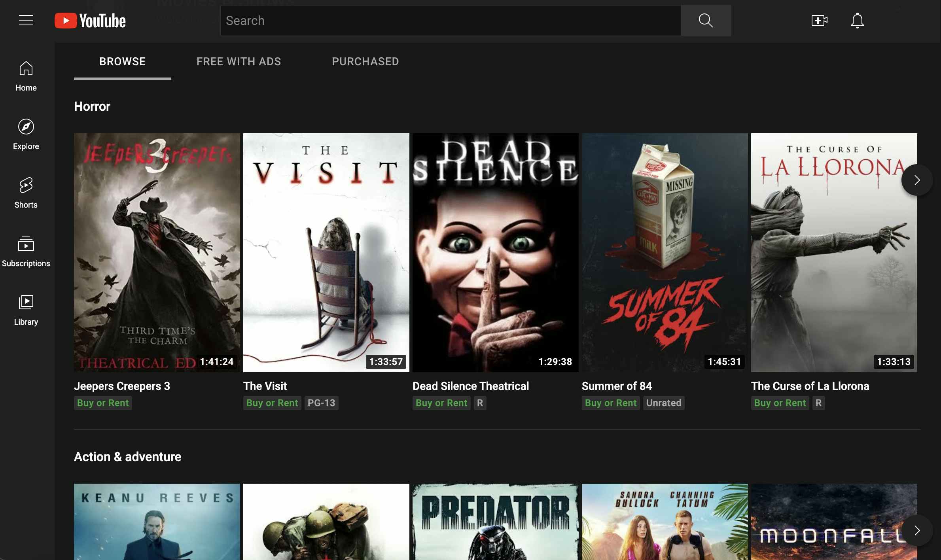Open Shorts in the sidebar
This screenshot has width=941, height=560.
coord(26,193)
